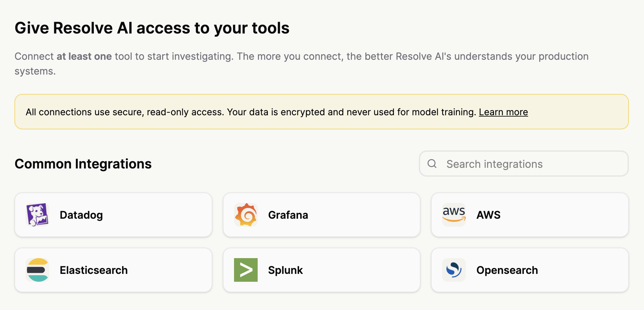Image resolution: width=644 pixels, height=310 pixels.
Task: Click the secure read-only access notice text
Action: 251,112
